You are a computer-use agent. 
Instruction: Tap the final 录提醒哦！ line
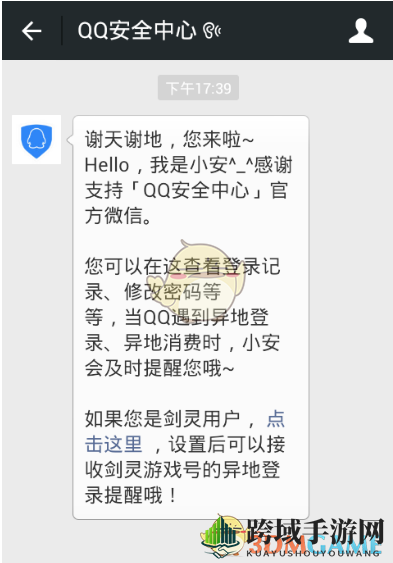130,495
